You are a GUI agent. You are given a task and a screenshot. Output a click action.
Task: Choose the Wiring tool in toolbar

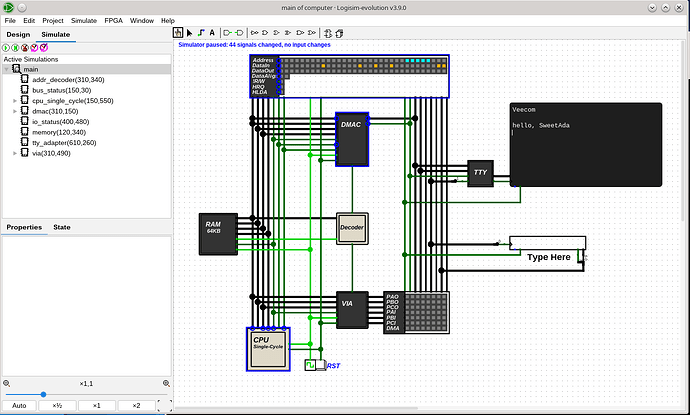click(x=201, y=33)
